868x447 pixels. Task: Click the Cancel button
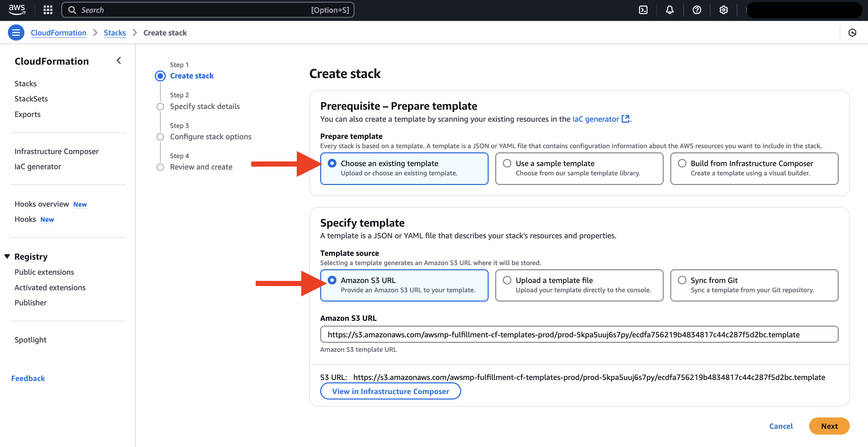click(781, 426)
